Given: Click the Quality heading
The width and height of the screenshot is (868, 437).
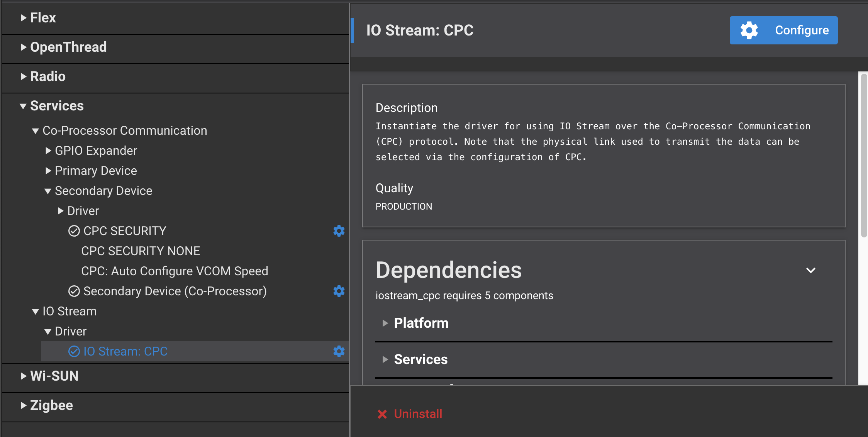Looking at the screenshot, I should [x=394, y=188].
